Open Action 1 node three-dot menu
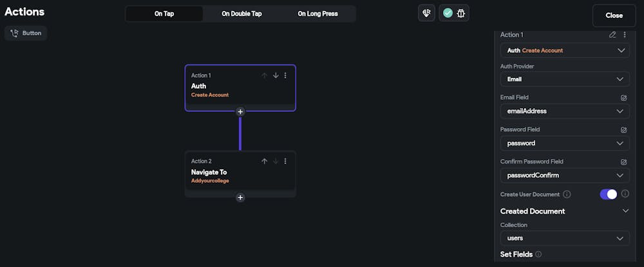Screen dimensions: 644x267 tap(285, 75)
